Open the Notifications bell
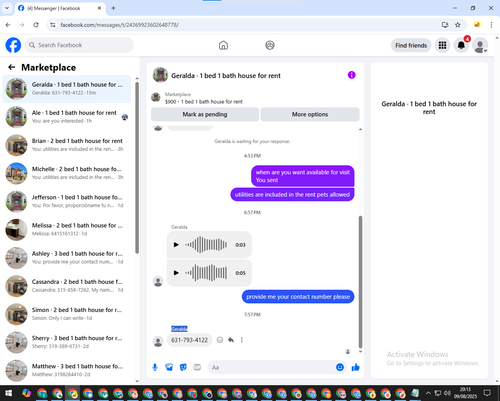The width and height of the screenshot is (500, 401). click(x=461, y=45)
